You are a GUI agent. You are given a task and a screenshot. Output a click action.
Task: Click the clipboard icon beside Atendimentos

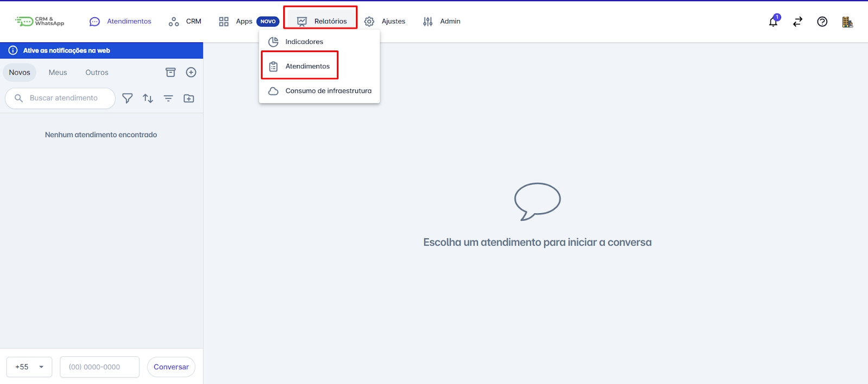pyautogui.click(x=273, y=66)
